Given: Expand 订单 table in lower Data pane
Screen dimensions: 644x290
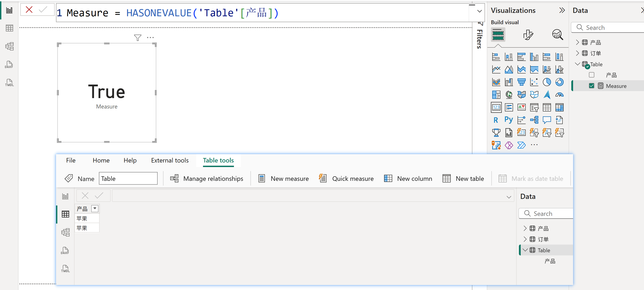Looking at the screenshot, I should coord(525,239).
